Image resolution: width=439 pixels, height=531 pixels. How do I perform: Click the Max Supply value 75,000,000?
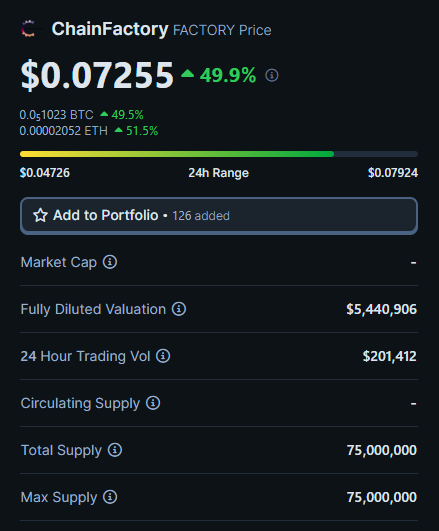(x=382, y=497)
